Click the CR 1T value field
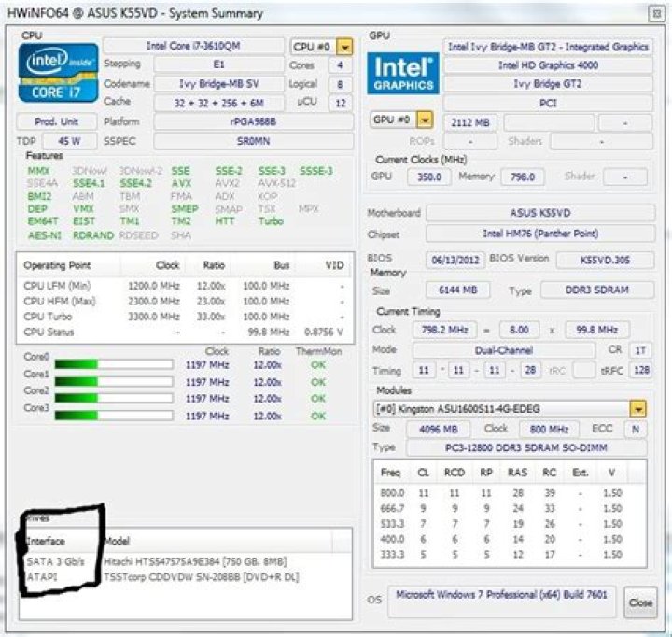This screenshot has height=637, width=672. coord(640,350)
